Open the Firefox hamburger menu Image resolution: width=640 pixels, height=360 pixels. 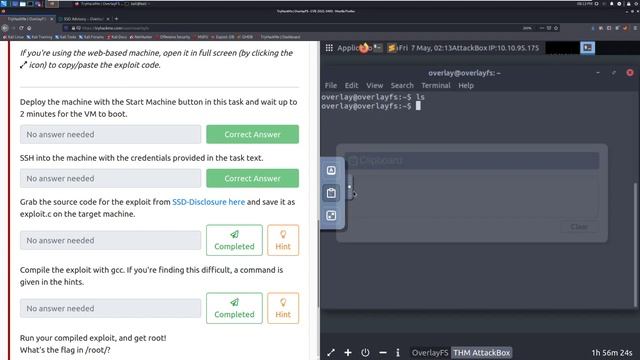[636, 28]
